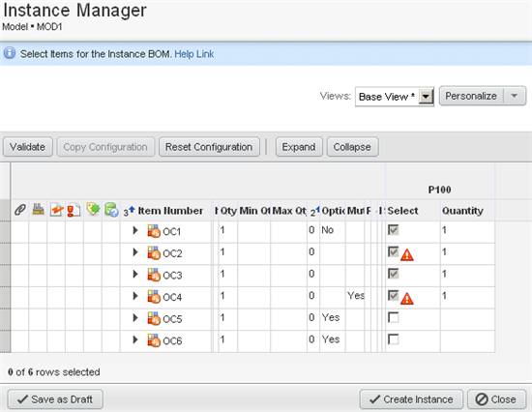Expand the OC2 row
This screenshot has height=412, width=532.
pos(135,252)
